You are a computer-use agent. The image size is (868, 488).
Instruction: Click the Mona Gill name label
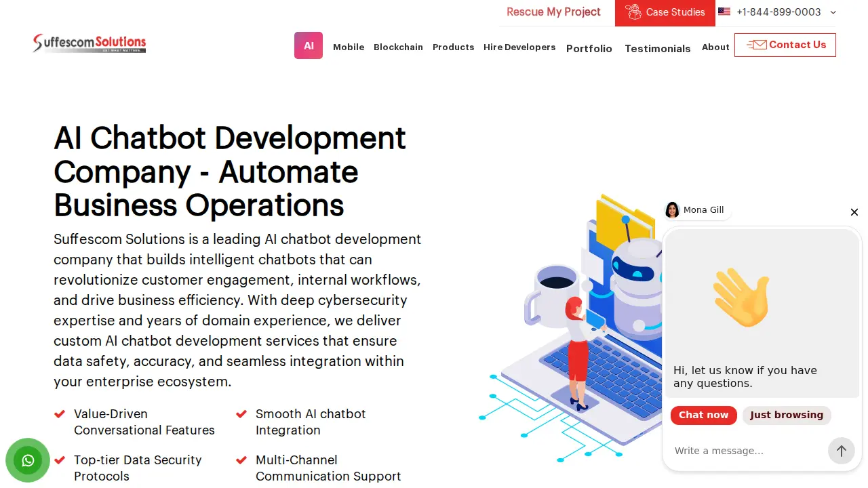pyautogui.click(x=704, y=210)
